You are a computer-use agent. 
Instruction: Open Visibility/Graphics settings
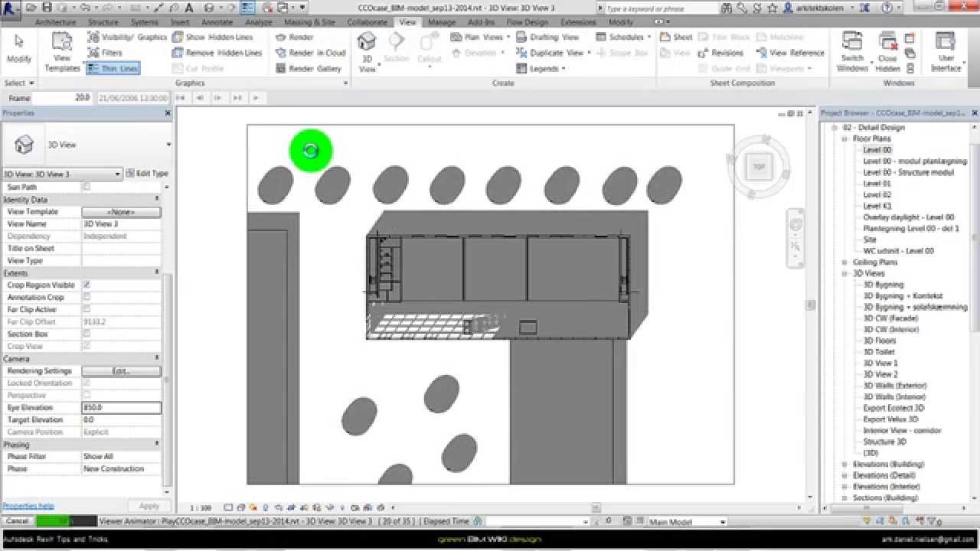coord(127,37)
